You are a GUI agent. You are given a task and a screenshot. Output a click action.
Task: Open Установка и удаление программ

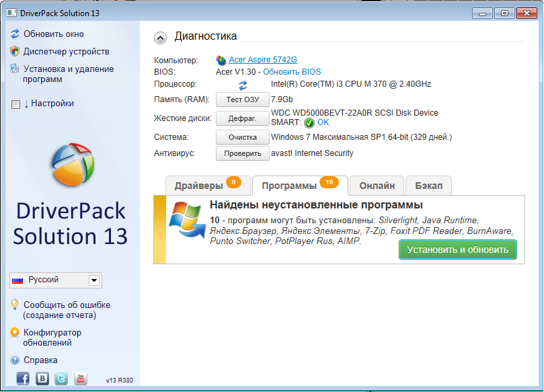68,74
